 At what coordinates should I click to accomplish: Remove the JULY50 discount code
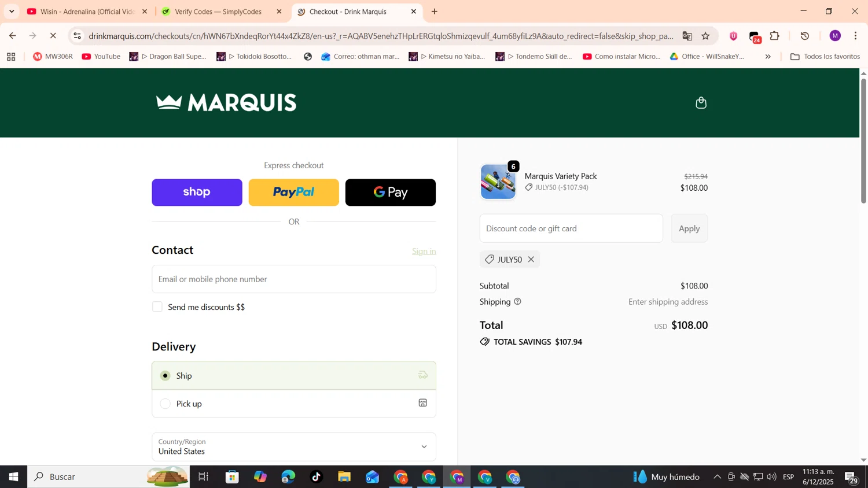click(531, 260)
